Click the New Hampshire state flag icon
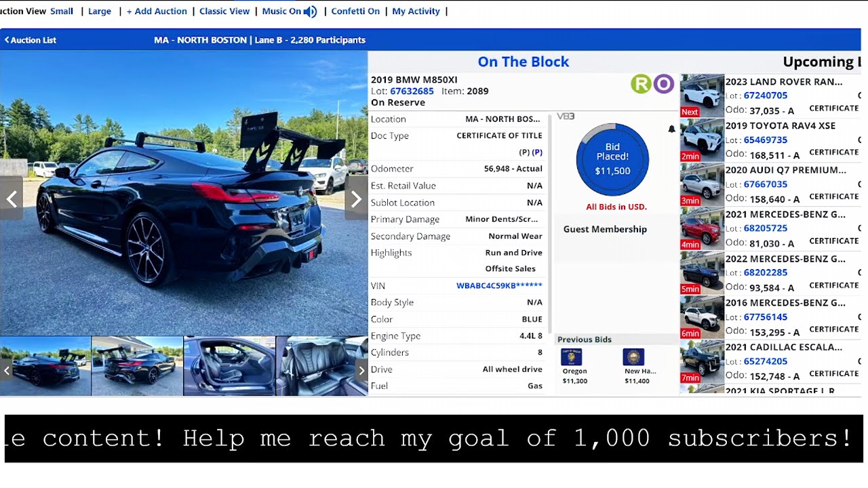Viewport: 868px width, 488px height. [x=633, y=357]
